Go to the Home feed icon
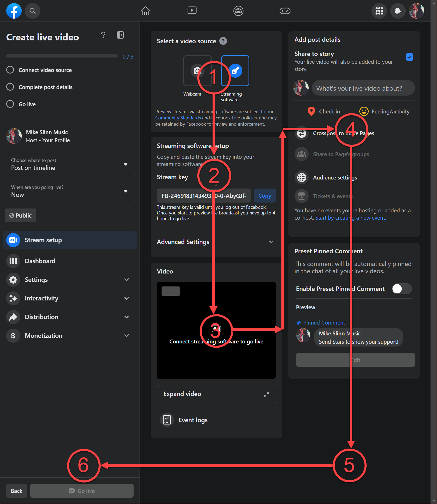 point(145,11)
